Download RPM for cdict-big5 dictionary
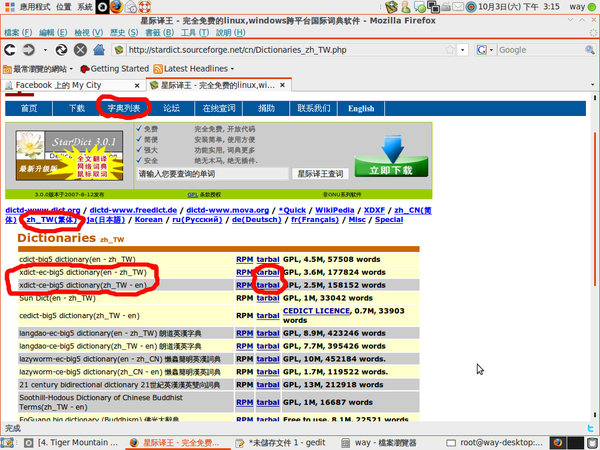Image resolution: width=600 pixels, height=450 pixels. click(245, 259)
